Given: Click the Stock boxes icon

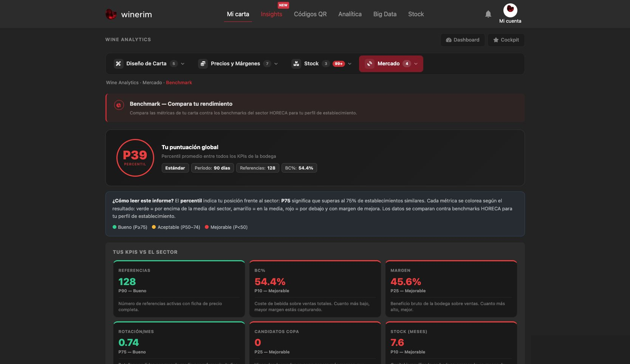Looking at the screenshot, I should click(296, 63).
